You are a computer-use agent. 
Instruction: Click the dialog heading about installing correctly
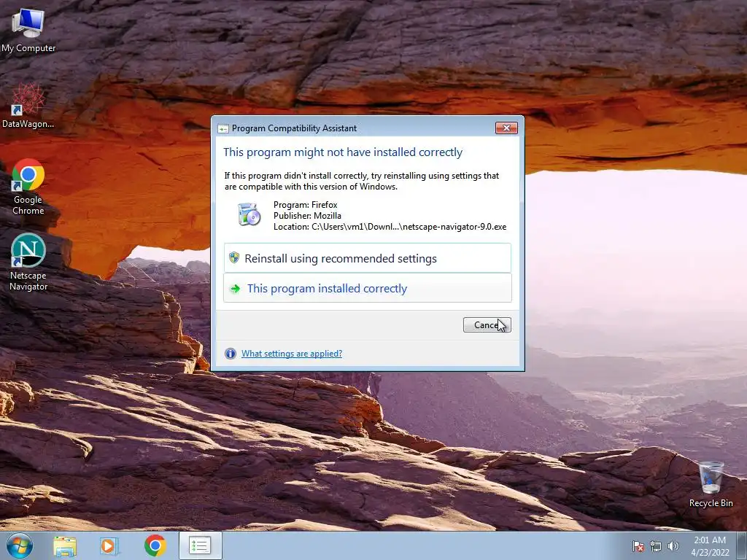pyautogui.click(x=343, y=152)
